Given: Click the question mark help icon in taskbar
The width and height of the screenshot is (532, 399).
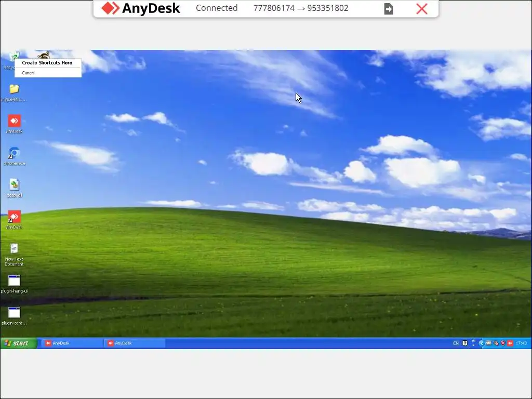Looking at the screenshot, I should (x=465, y=343).
